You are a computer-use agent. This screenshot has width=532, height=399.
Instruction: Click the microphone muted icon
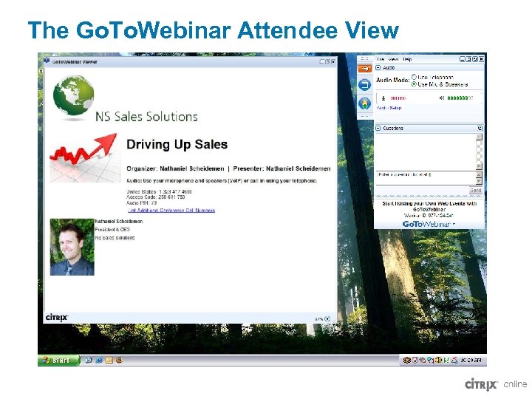click(383, 98)
